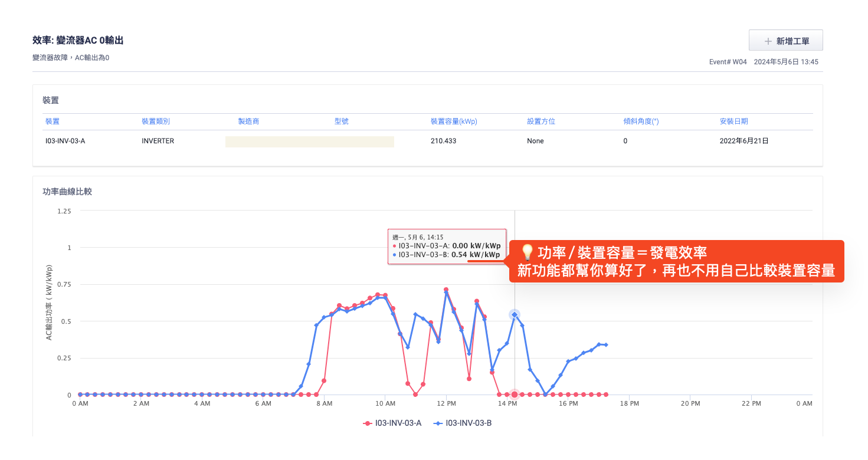Click the 型號 column header

click(x=342, y=121)
